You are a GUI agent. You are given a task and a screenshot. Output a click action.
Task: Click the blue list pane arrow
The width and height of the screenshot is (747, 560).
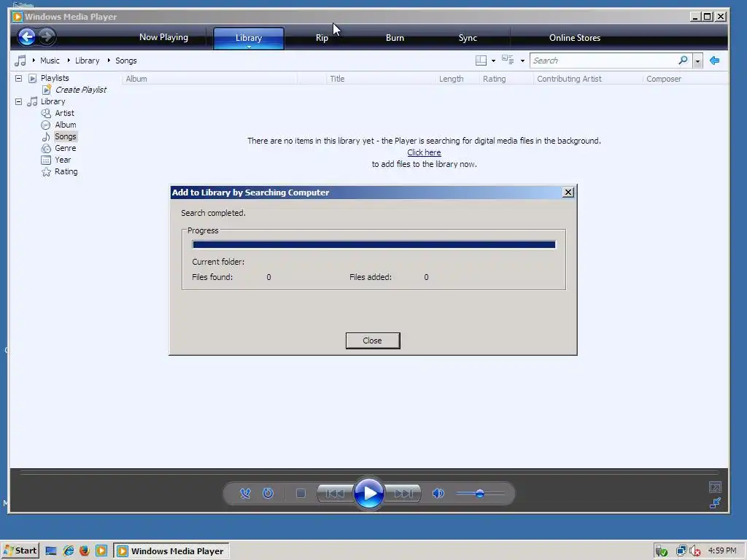[714, 61]
